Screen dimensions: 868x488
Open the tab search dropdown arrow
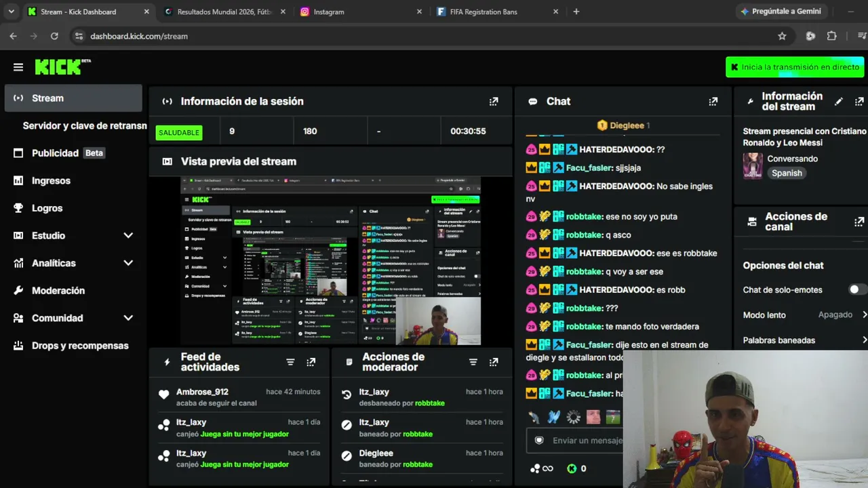(x=12, y=12)
